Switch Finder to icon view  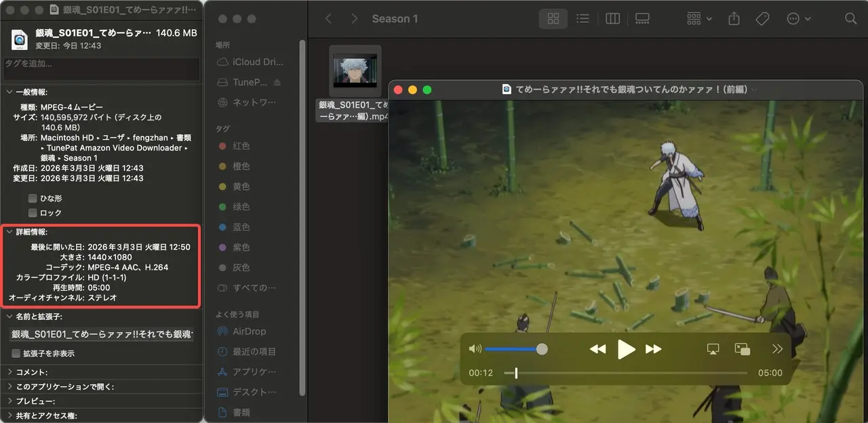553,19
